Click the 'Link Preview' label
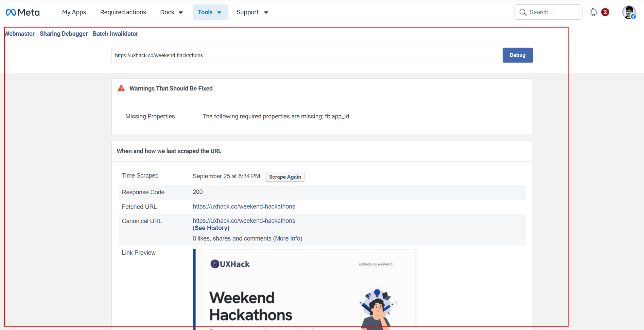The height and width of the screenshot is (330, 644). click(139, 253)
